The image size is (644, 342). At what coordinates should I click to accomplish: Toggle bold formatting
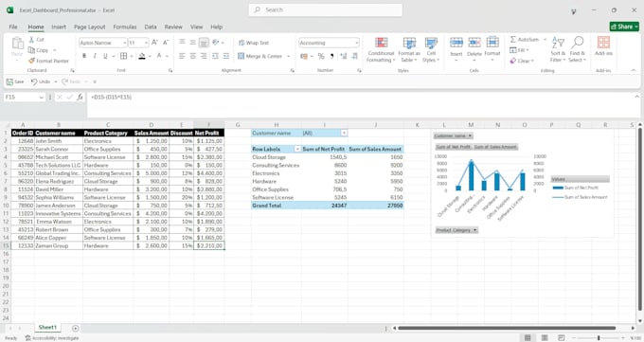[84, 56]
